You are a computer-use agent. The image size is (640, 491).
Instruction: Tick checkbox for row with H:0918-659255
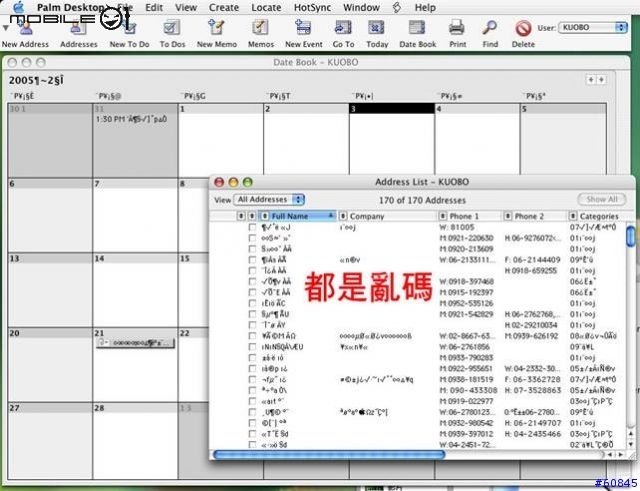(252, 271)
